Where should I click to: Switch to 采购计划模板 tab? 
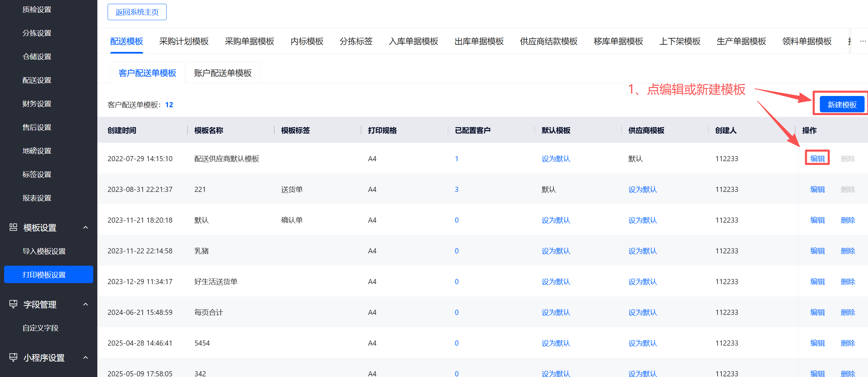point(184,41)
